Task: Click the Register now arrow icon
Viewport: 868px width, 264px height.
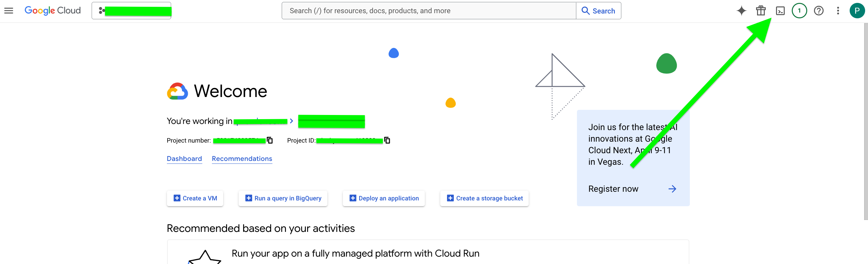Action: 672,189
